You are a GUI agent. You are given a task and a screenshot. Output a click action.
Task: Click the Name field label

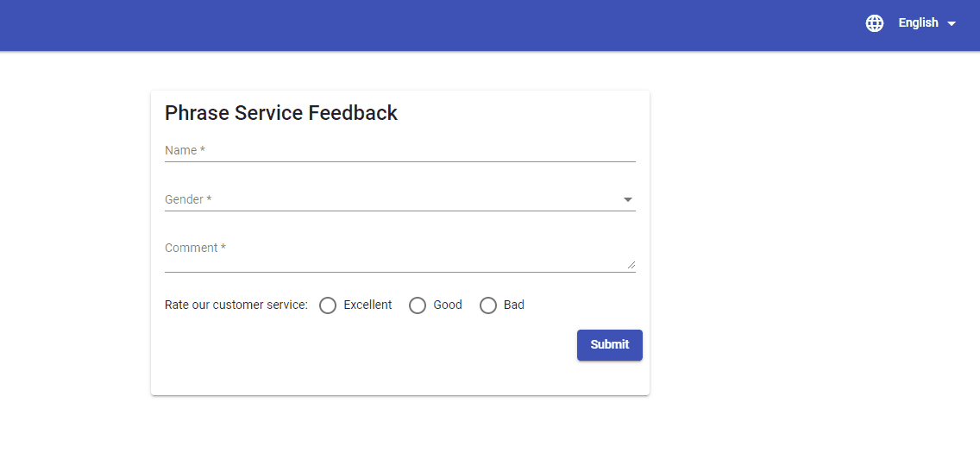(185, 151)
